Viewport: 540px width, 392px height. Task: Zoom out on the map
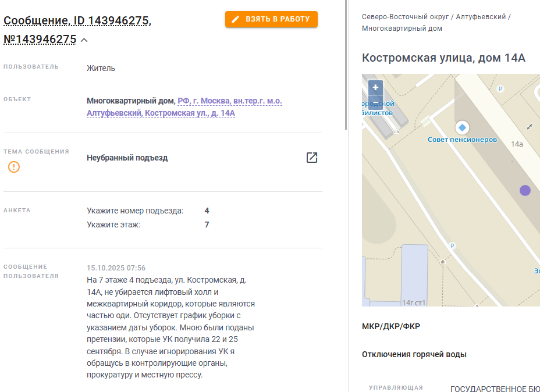point(375,103)
